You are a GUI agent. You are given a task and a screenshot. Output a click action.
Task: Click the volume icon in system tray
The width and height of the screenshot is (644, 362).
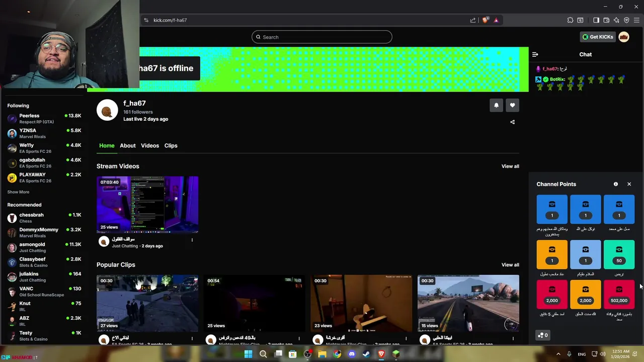pyautogui.click(x=603, y=354)
